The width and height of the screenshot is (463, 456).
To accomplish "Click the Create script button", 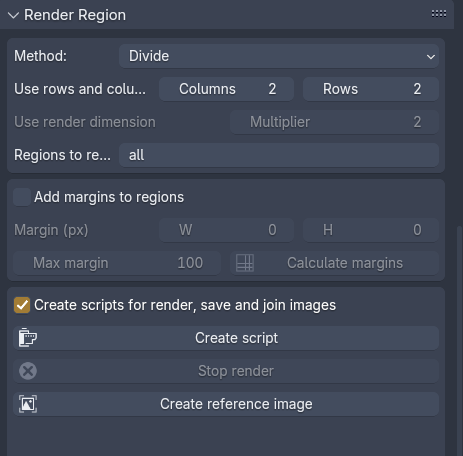I will point(226,338).
